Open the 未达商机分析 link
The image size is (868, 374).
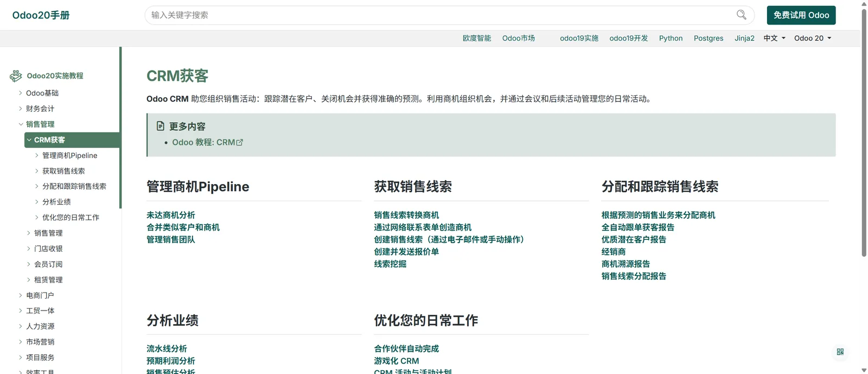[171, 215]
